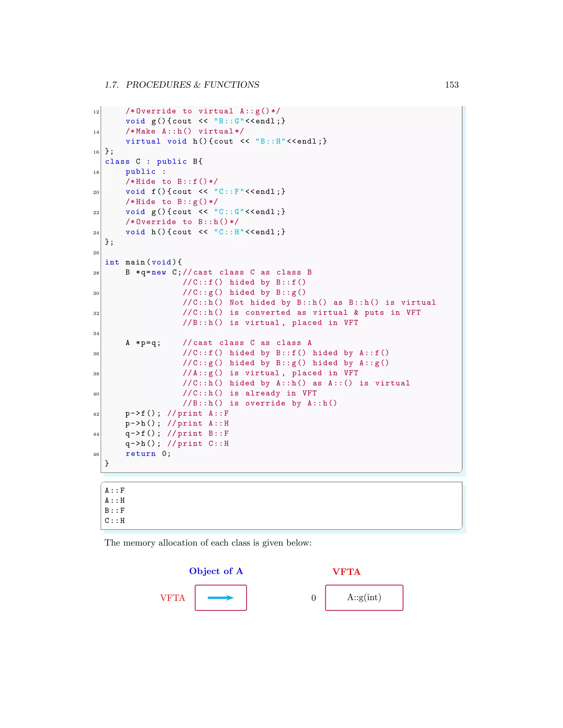Click line number 46 in the gutter

coord(96,454)
